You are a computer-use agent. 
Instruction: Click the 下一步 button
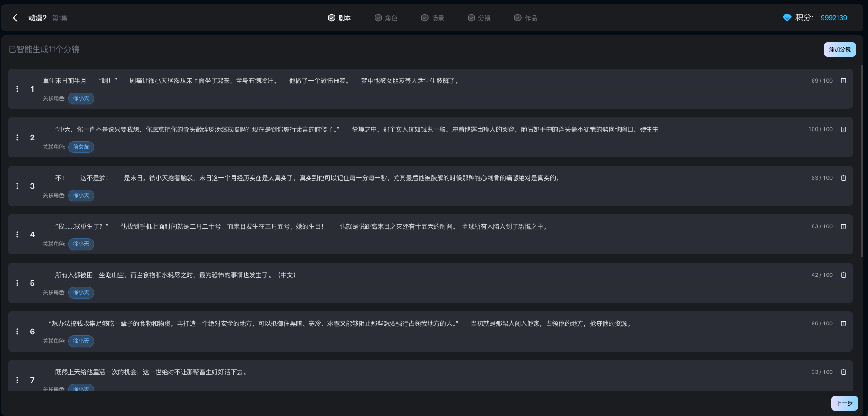pyautogui.click(x=844, y=403)
